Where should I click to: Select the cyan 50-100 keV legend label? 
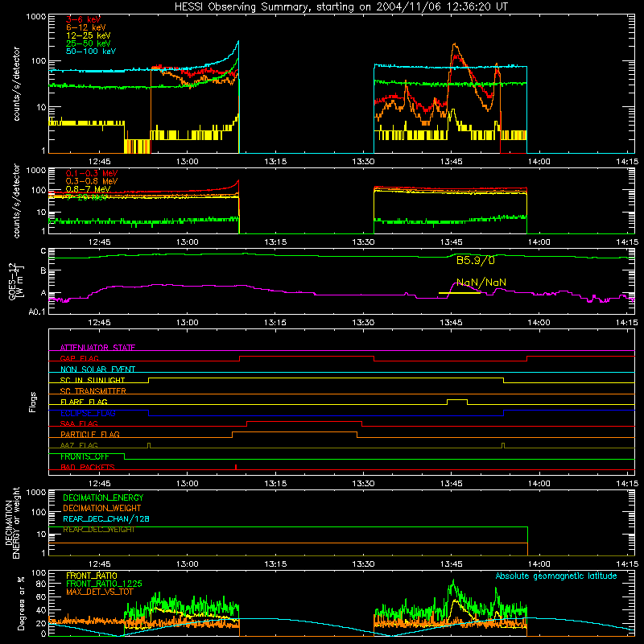click(91, 52)
